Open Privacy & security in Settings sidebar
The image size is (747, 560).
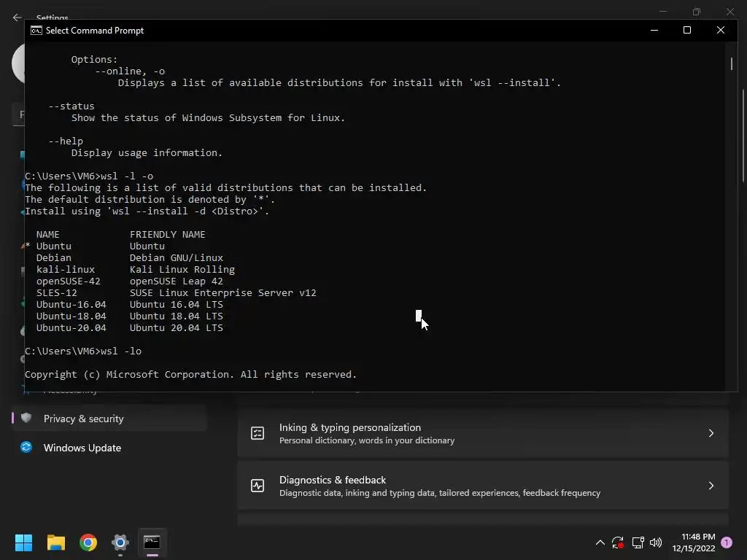[x=109, y=419]
